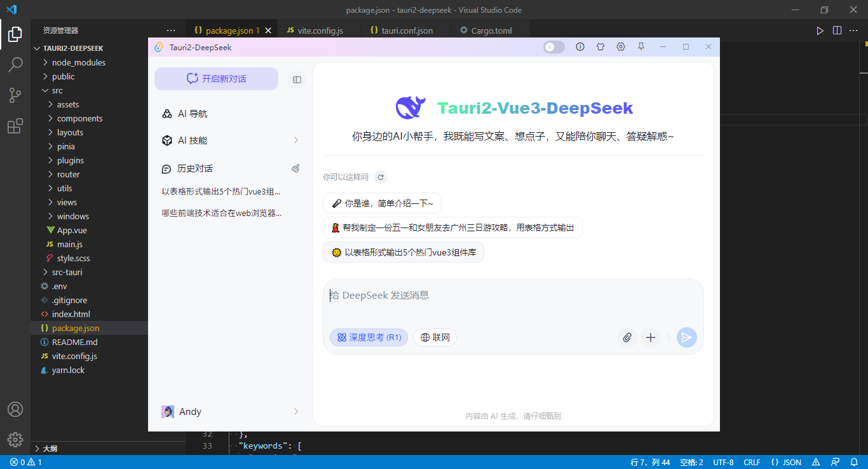This screenshot has width=868, height=469.
Task: Open the Extensions view in activity bar
Action: pyautogui.click(x=15, y=126)
